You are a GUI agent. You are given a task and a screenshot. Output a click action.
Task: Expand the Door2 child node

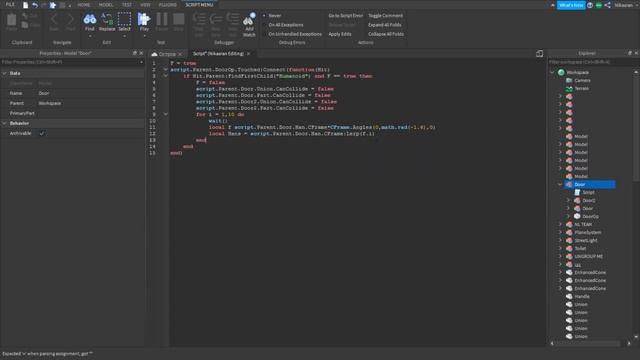click(568, 200)
